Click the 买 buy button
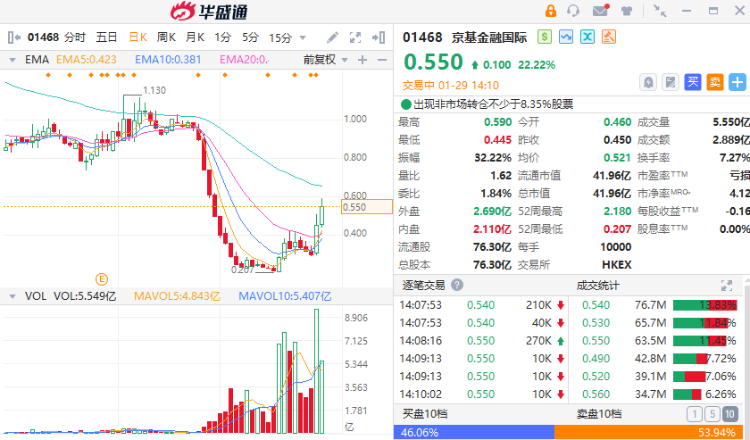750x440 pixels. [692, 82]
